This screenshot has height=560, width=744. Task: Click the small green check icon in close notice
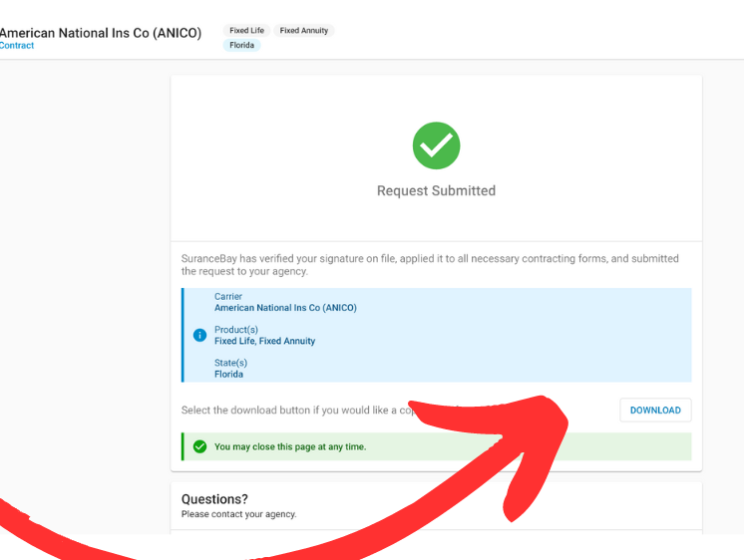(199, 446)
